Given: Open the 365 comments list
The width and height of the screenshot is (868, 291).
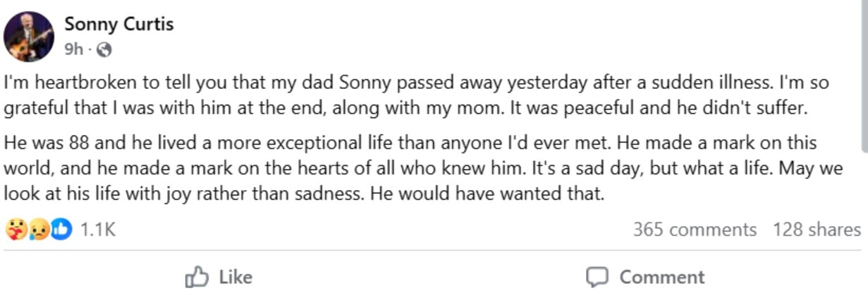Looking at the screenshot, I should (694, 230).
